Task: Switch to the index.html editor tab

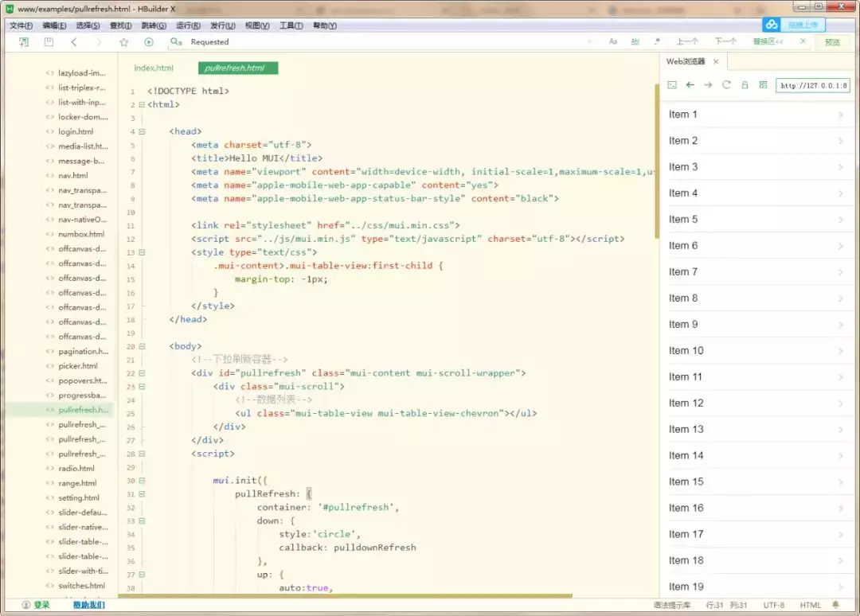Action: [x=154, y=68]
